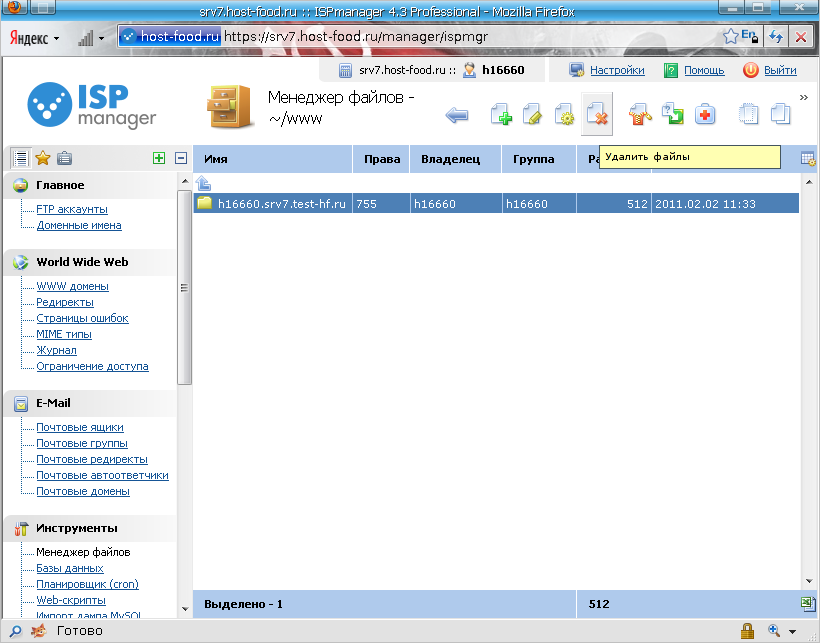
Task: Click the padlock security icon in status bar
Action: point(747,631)
